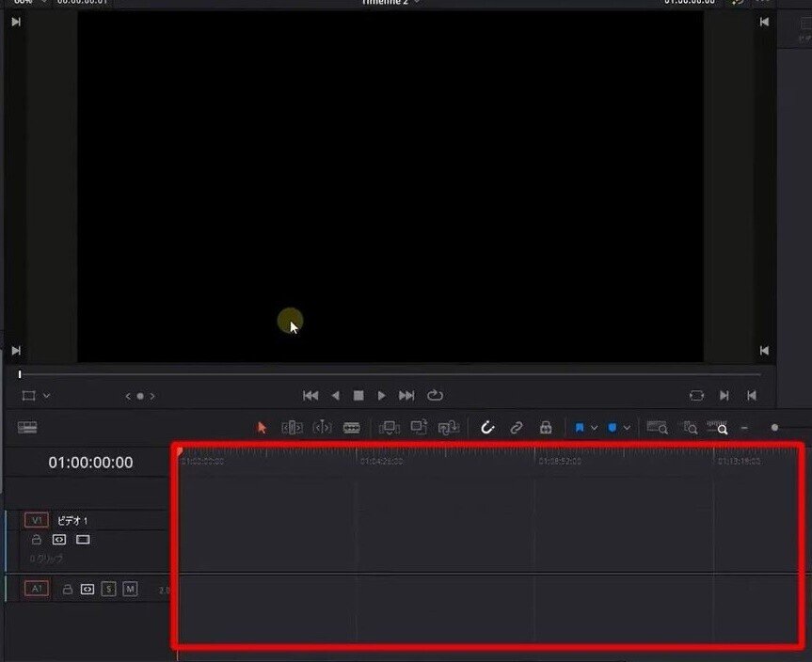Image resolution: width=812 pixels, height=662 pixels.
Task: Toggle auto select on A1 track
Action: click(88, 589)
